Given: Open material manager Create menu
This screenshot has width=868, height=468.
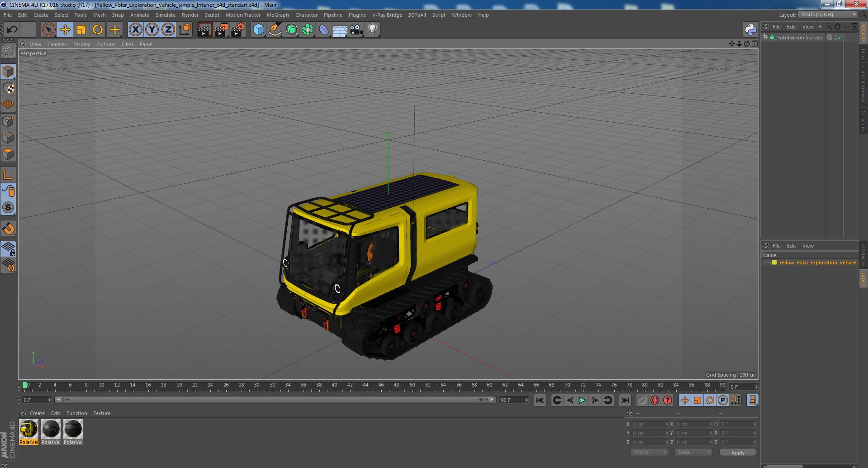Looking at the screenshot, I should [x=37, y=413].
